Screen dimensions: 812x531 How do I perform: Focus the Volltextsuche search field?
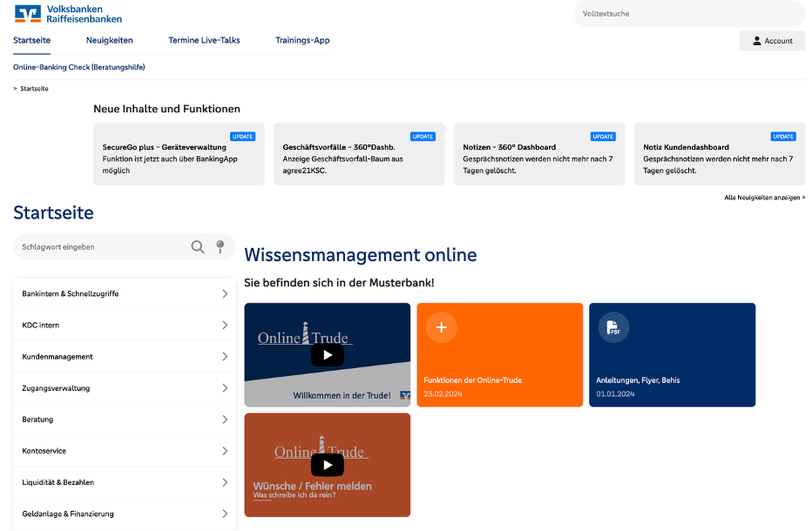pyautogui.click(x=689, y=14)
